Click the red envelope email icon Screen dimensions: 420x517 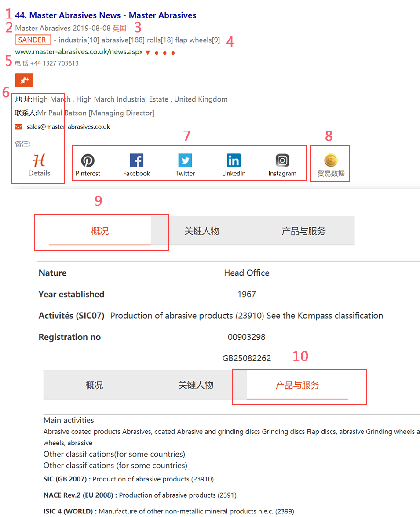[18, 127]
